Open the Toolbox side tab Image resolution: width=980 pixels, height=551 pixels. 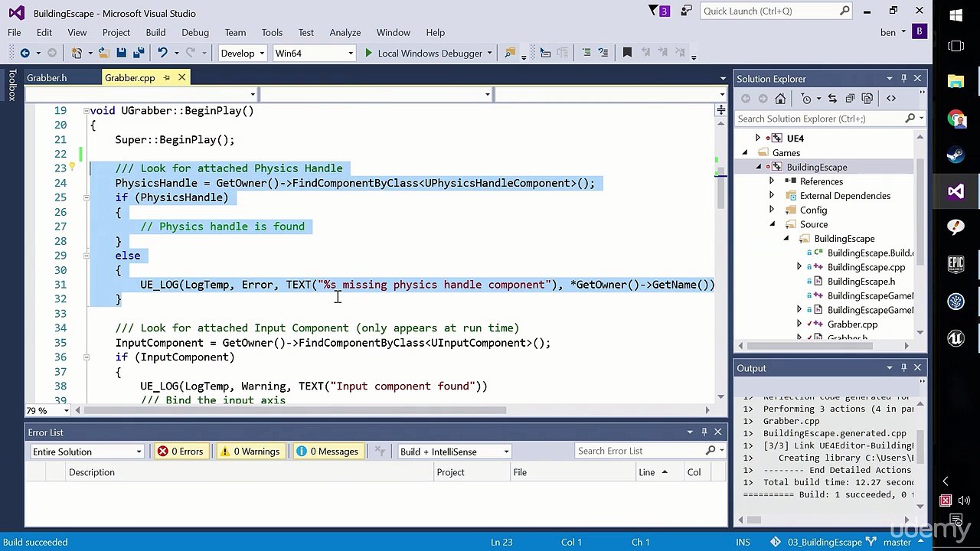coord(11,85)
